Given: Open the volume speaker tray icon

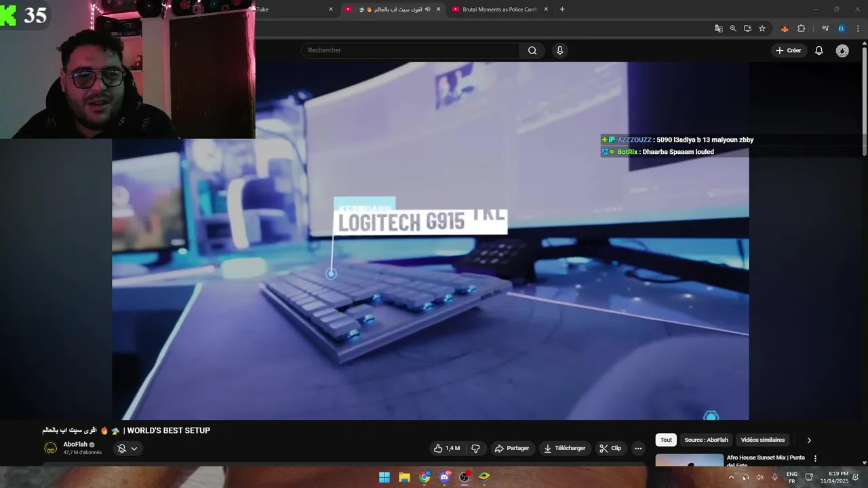Looking at the screenshot, I should 760,477.
